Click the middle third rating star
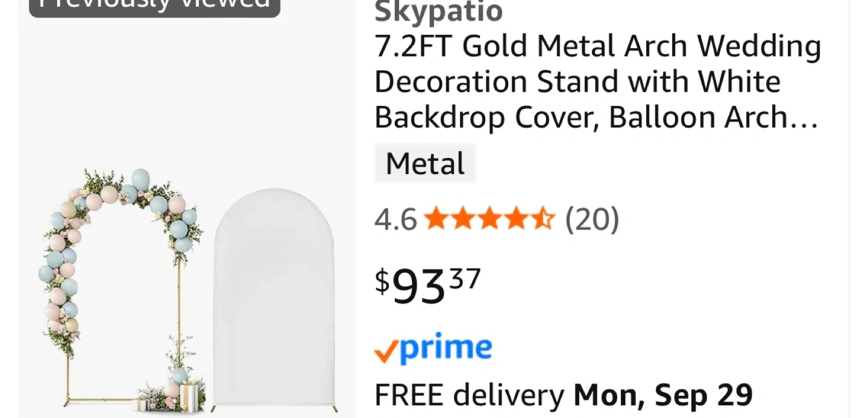 pyautogui.click(x=489, y=219)
